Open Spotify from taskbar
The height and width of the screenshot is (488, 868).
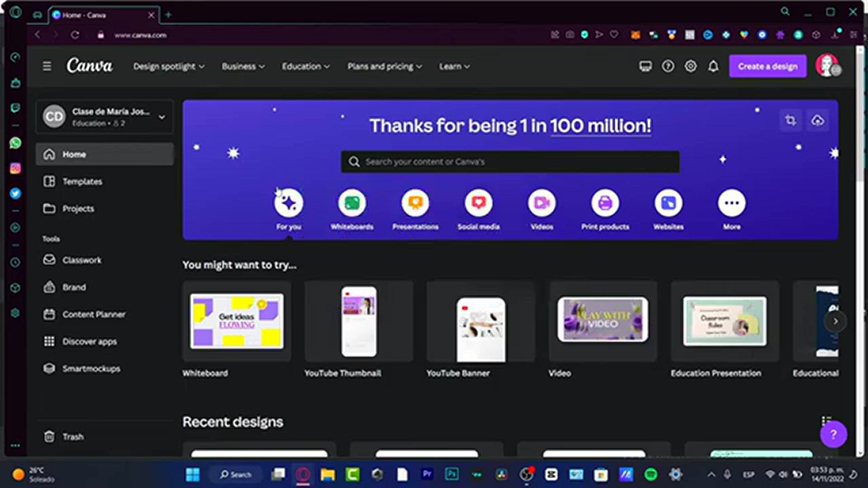click(651, 474)
